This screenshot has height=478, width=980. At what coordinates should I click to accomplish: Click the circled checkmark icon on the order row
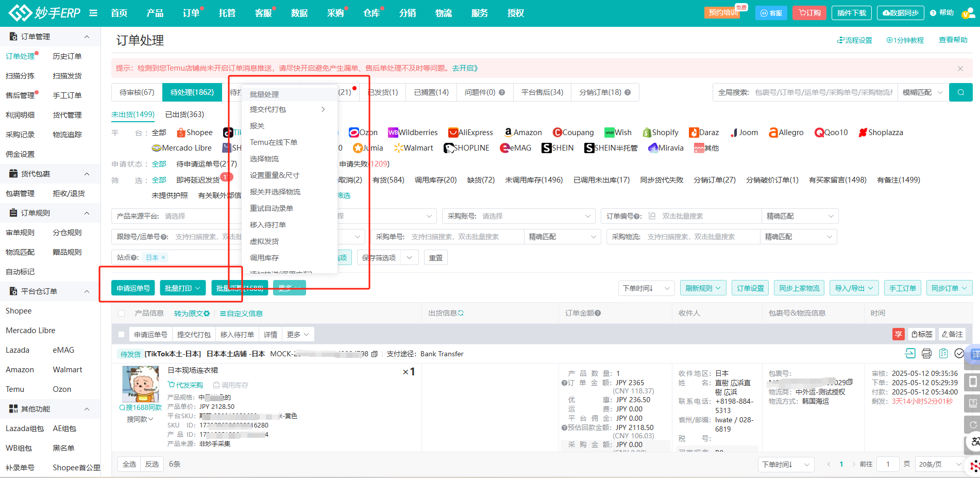[x=959, y=353]
